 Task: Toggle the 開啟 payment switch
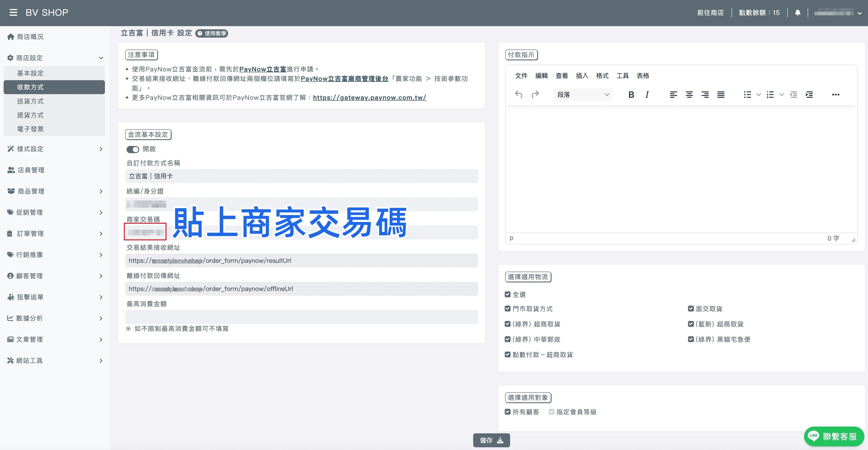point(133,149)
